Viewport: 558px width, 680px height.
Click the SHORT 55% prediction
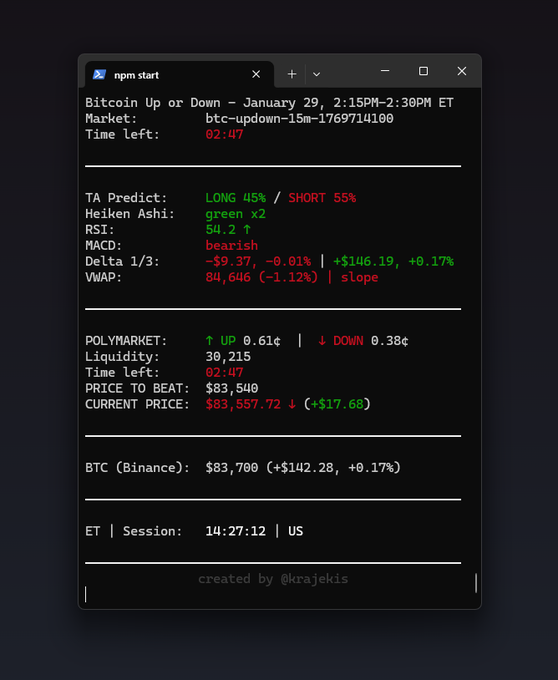[322, 198]
